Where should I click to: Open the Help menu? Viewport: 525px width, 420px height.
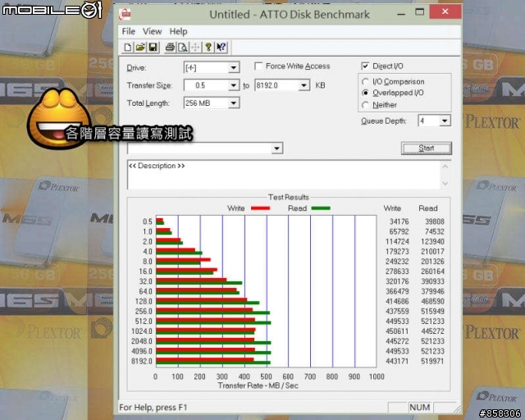tap(178, 31)
